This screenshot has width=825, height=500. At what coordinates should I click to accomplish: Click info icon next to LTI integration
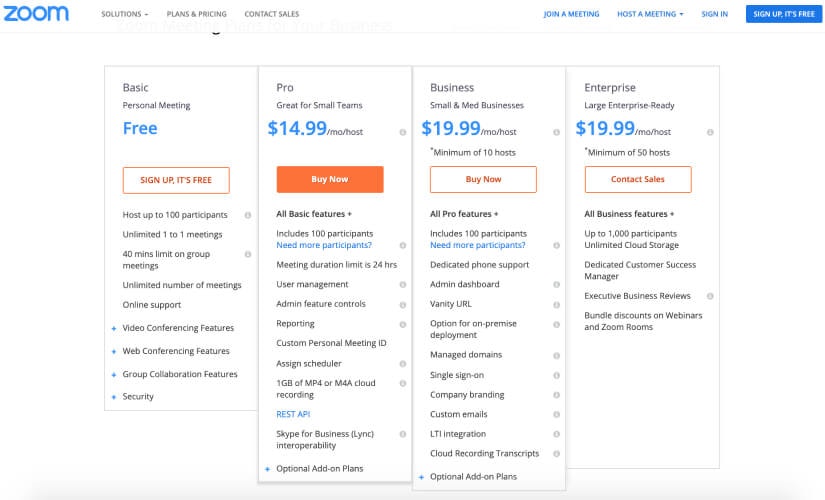(x=557, y=434)
